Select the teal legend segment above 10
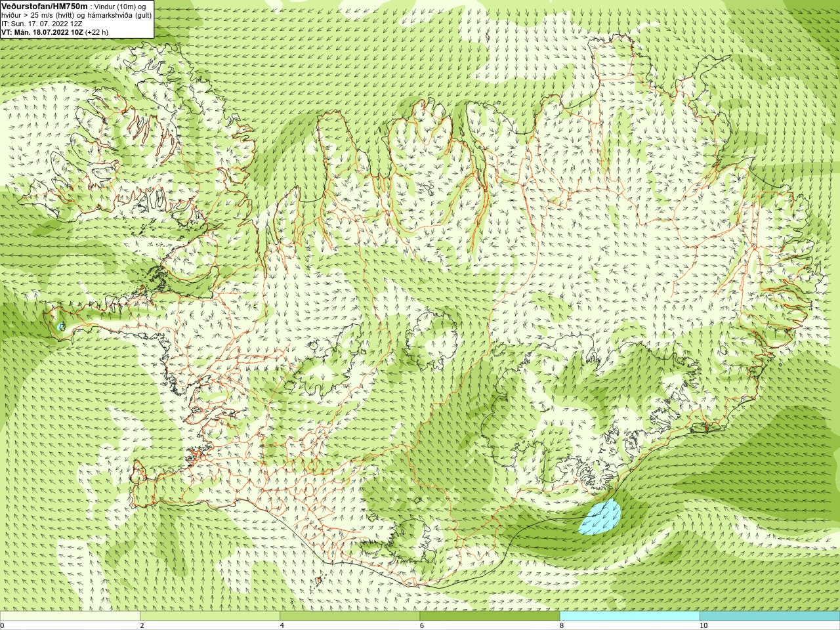This screenshot has width=840, height=630. coord(770,616)
